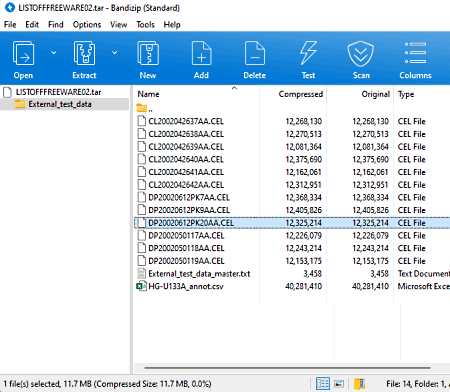Image resolution: width=450 pixels, height=392 pixels.
Task: Select file DP20020612PK7AA.CEL
Action: pyautogui.click(x=189, y=197)
